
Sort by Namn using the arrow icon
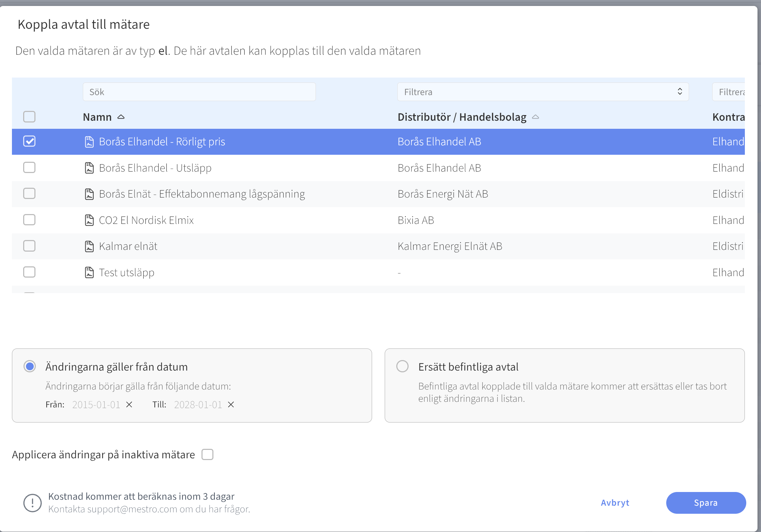[121, 117]
